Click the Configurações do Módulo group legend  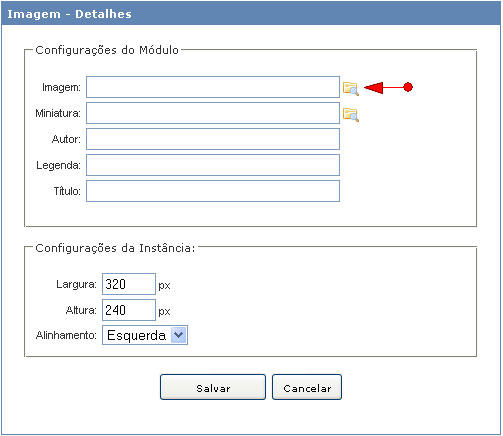(107, 50)
